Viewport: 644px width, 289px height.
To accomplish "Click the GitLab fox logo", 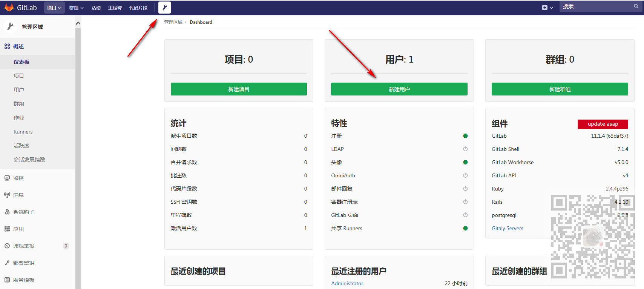I will 9,8.
